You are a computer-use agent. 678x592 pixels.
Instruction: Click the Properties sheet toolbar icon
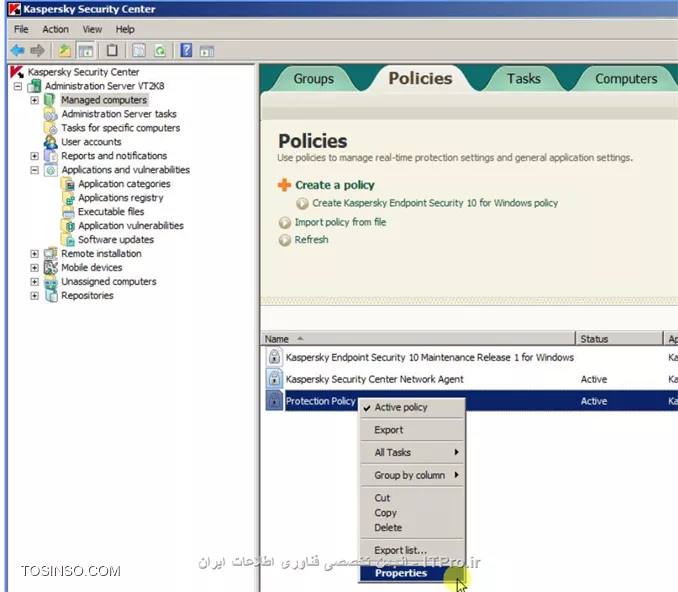point(138,51)
